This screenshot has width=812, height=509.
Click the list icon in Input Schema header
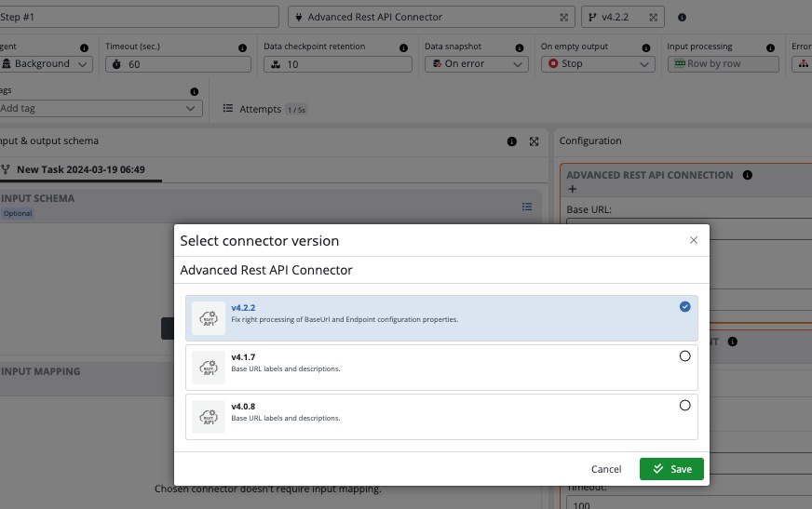527,207
